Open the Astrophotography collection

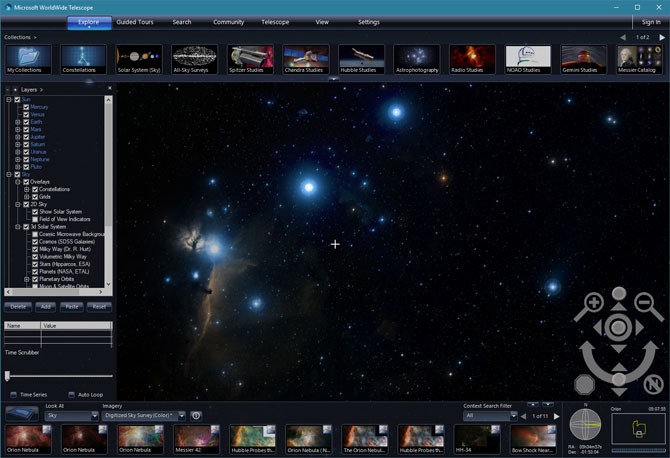click(417, 59)
